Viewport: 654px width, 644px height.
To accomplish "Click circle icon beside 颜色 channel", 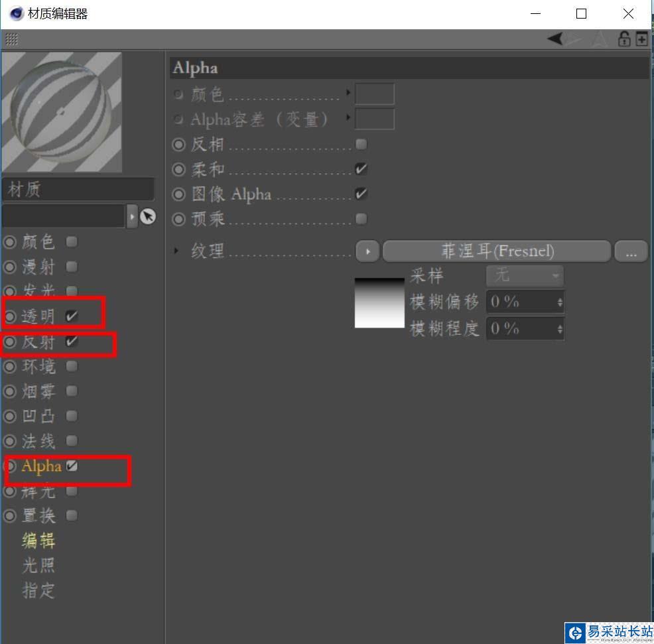I will coord(9,242).
